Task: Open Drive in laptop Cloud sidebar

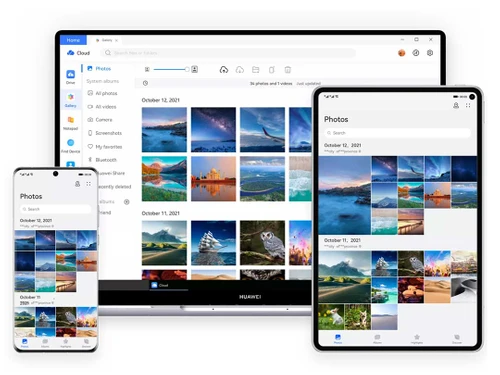Action: tap(70, 77)
